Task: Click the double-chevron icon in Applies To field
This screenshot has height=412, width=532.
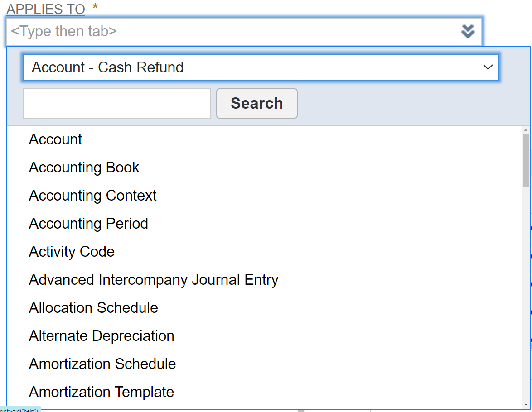Action: tap(468, 31)
